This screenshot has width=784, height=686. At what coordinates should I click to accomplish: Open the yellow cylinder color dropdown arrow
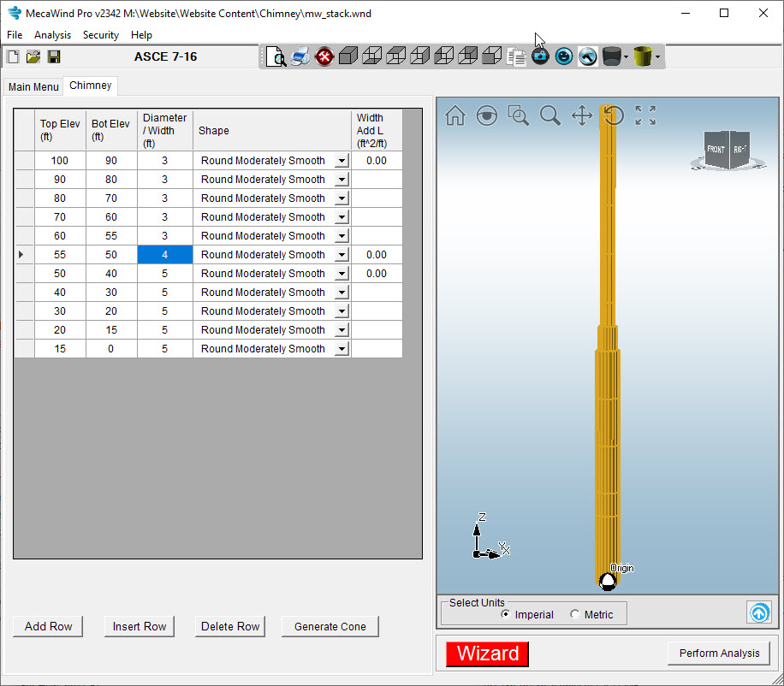657,57
